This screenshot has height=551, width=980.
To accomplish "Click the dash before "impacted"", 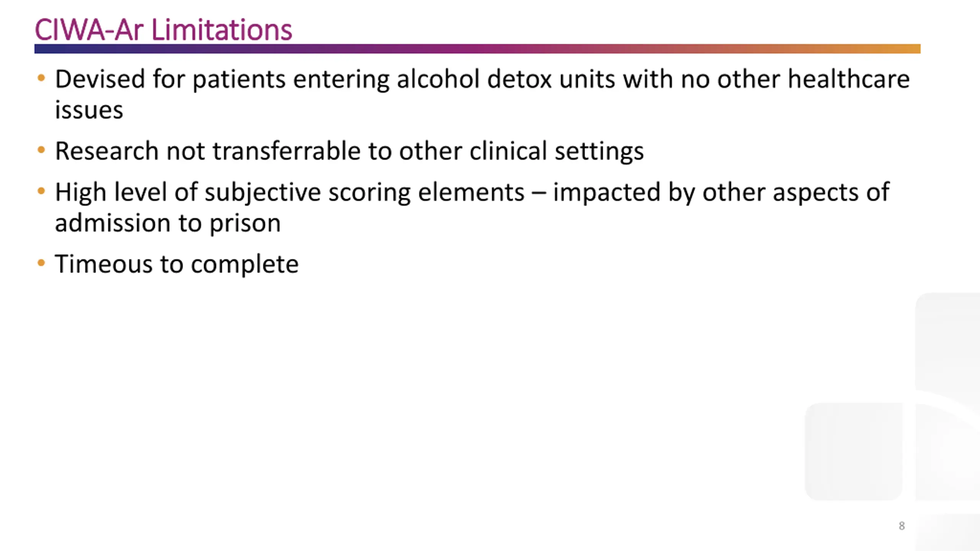I will 539,193.
